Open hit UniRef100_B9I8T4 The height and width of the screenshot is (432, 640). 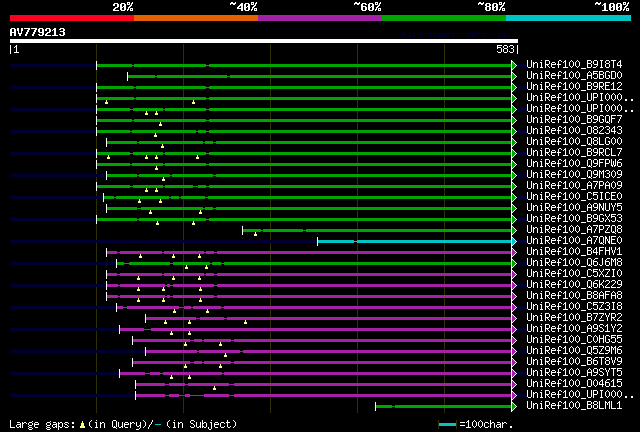[574, 64]
